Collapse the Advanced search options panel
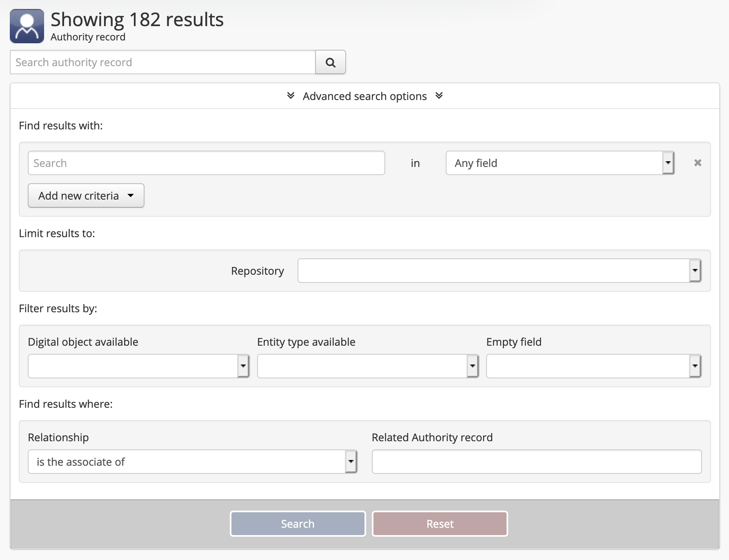The image size is (729, 560). pos(364,96)
